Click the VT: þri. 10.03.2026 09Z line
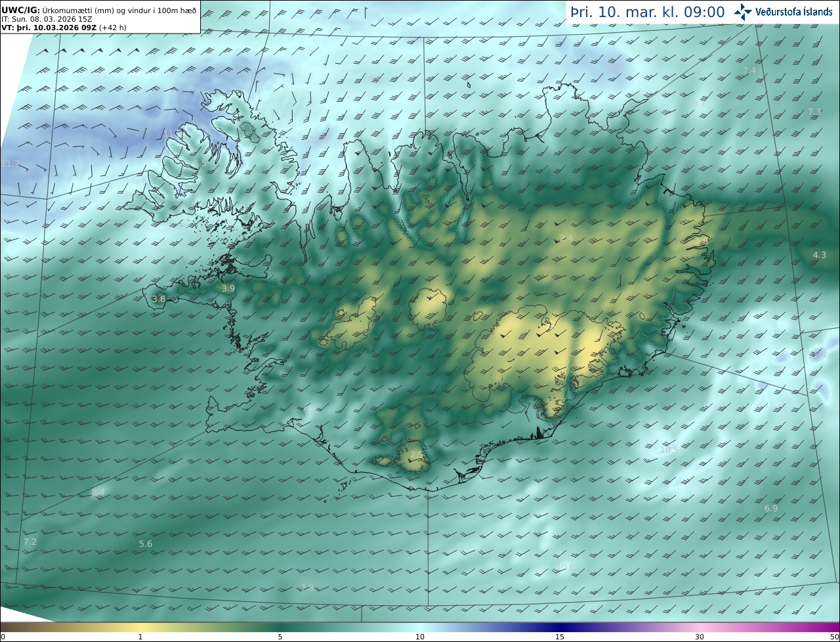This screenshot has height=642, width=840. click(63, 28)
